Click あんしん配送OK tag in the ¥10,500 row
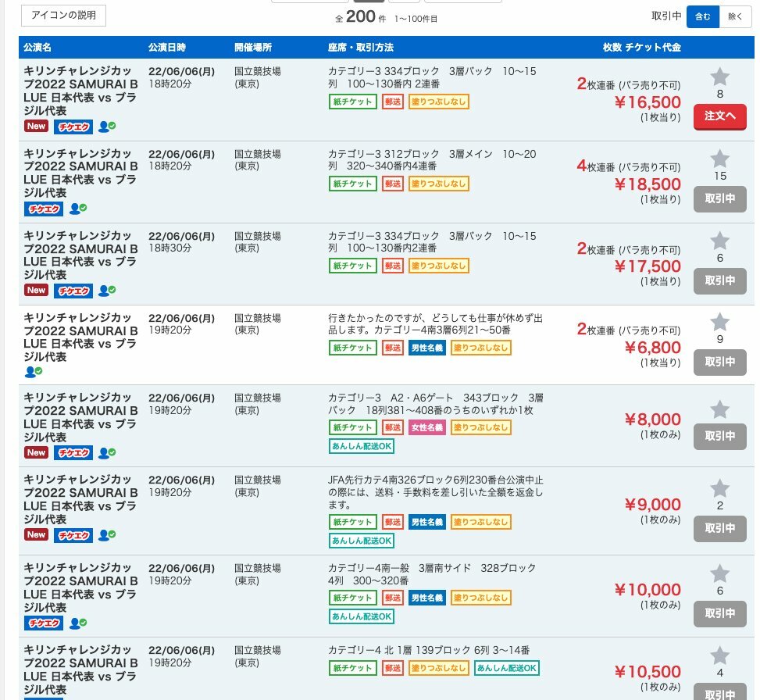760x700 pixels. [x=506, y=668]
